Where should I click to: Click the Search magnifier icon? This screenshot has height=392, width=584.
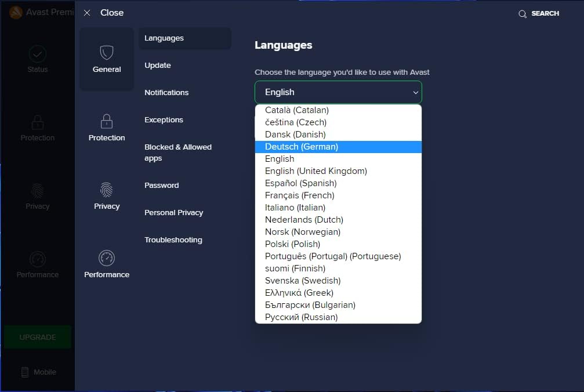tap(521, 13)
